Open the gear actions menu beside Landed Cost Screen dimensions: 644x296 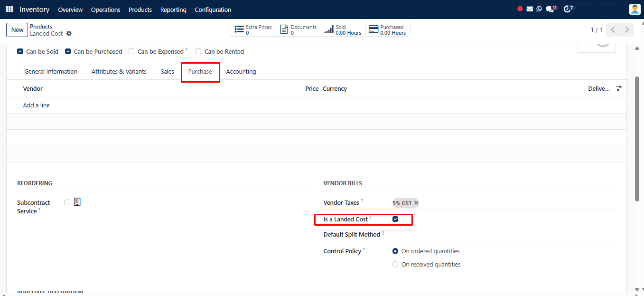click(x=69, y=34)
